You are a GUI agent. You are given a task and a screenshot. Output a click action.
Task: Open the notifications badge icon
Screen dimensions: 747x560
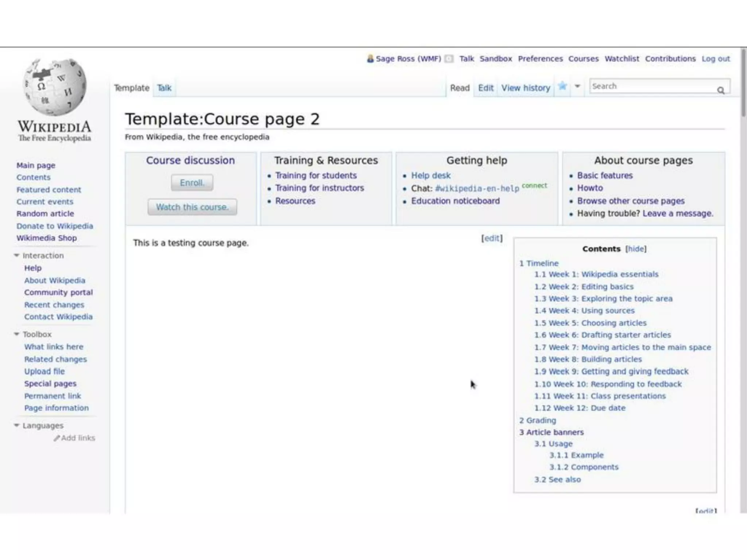coord(449,59)
